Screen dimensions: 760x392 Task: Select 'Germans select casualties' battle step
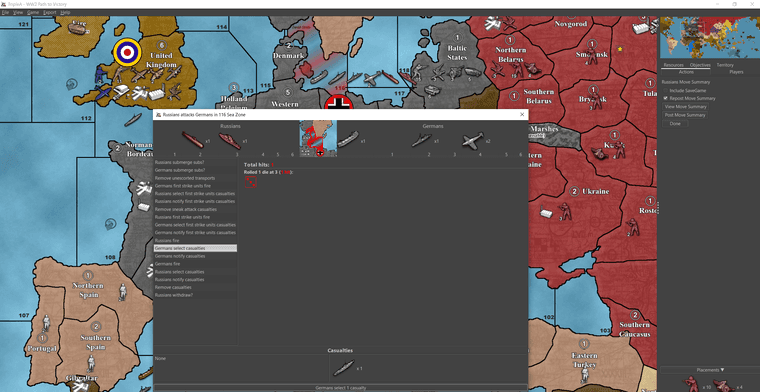coord(195,248)
